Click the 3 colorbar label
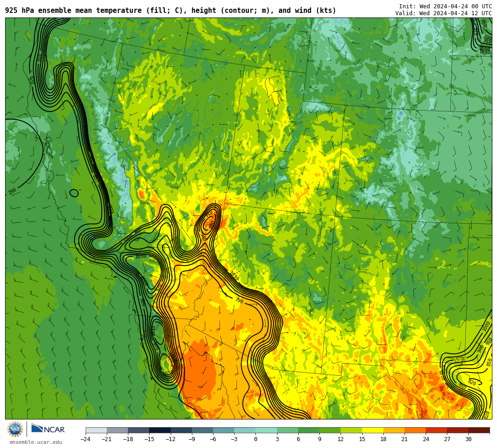 [x=277, y=439]
